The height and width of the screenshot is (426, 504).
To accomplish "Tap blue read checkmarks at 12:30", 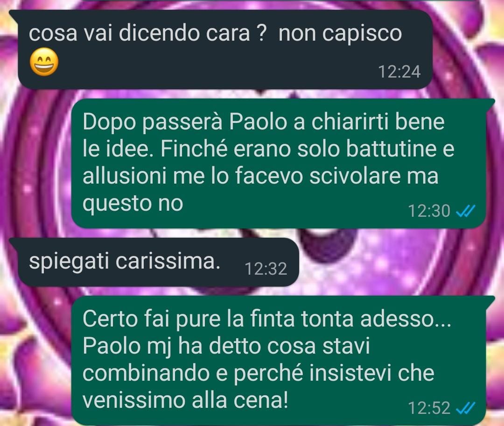I will (466, 211).
